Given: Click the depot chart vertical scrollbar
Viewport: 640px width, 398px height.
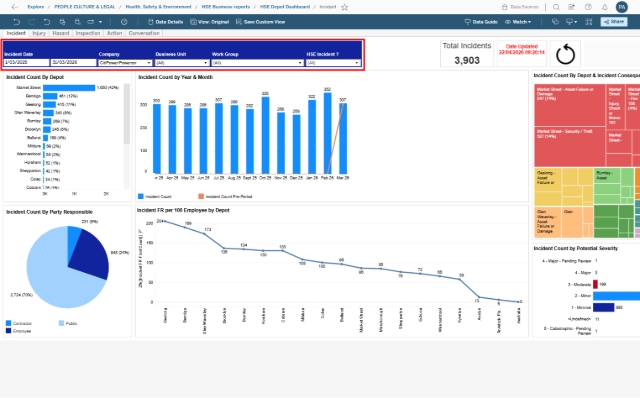Looking at the screenshot, I should click(127, 113).
